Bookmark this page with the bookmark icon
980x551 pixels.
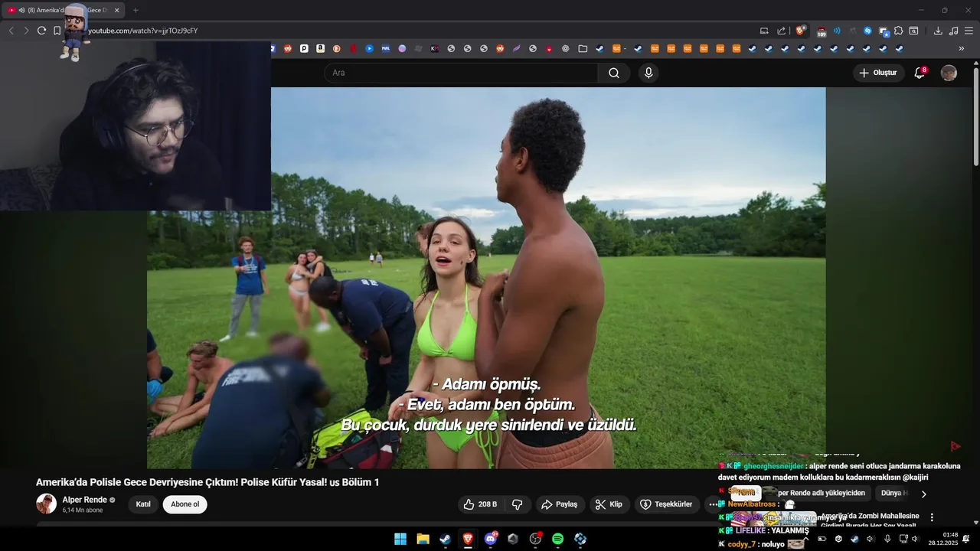pos(57,31)
